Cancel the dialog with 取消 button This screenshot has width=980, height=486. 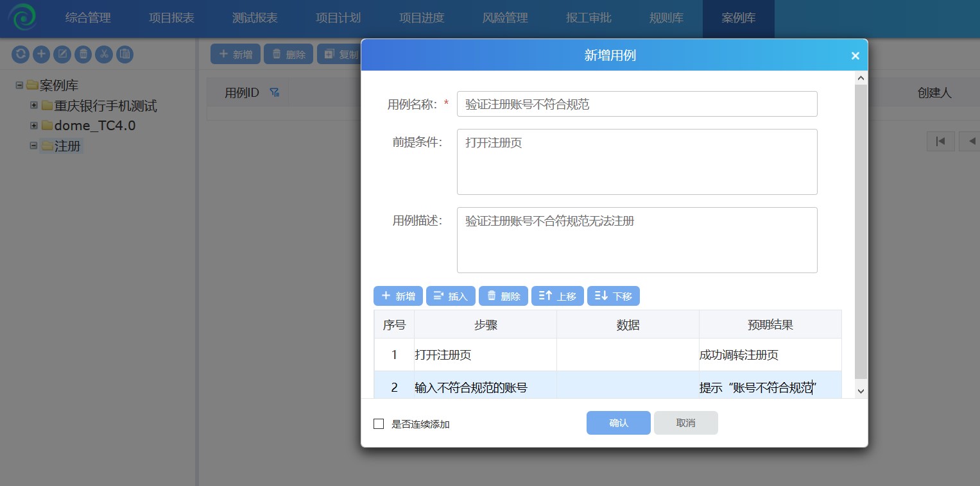click(x=685, y=423)
